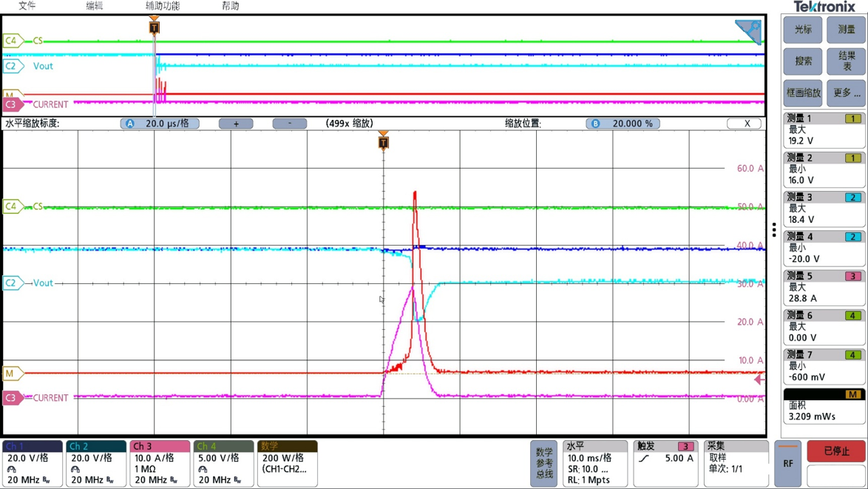Viewport: 868px width, 489px height.
Task: Open the three-dot panel handle
Action: click(x=774, y=229)
